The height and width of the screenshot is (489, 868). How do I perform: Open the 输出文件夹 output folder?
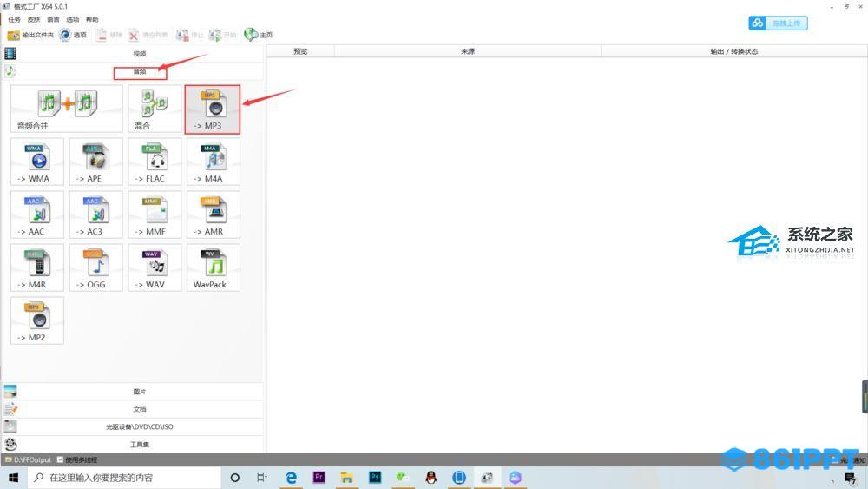click(30, 35)
